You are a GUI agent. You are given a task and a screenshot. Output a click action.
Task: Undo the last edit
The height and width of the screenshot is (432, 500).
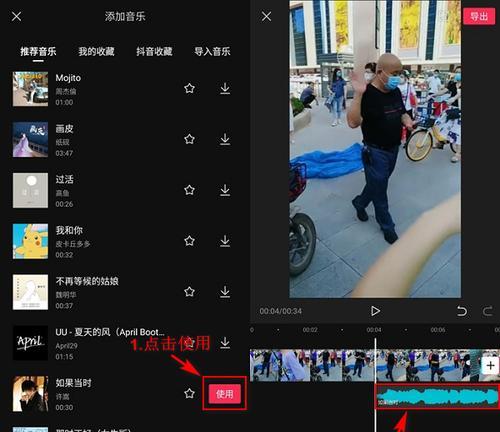462,311
